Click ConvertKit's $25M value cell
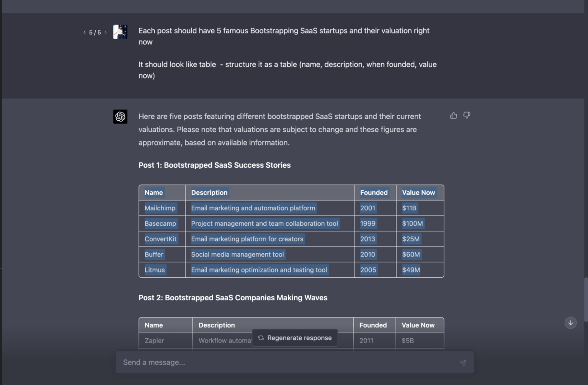This screenshot has width=588, height=385. click(411, 239)
